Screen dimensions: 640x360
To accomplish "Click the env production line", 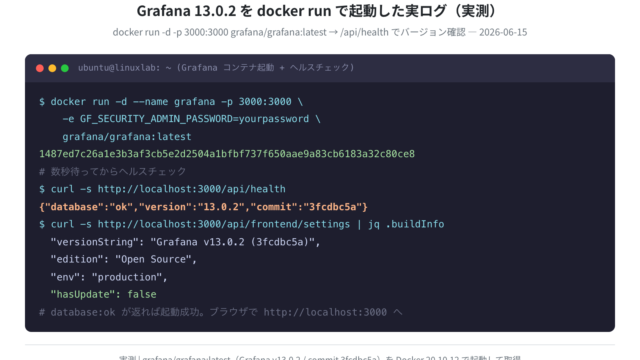I will 109,277.
